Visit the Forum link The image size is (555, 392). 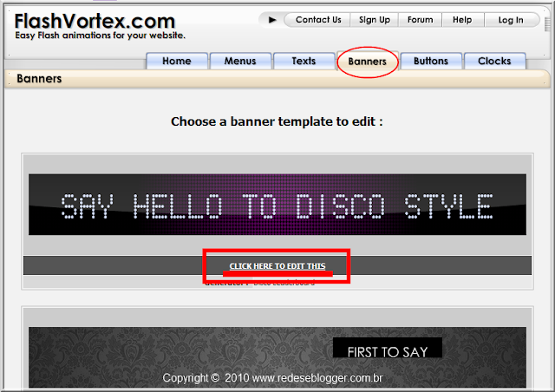coord(420,20)
